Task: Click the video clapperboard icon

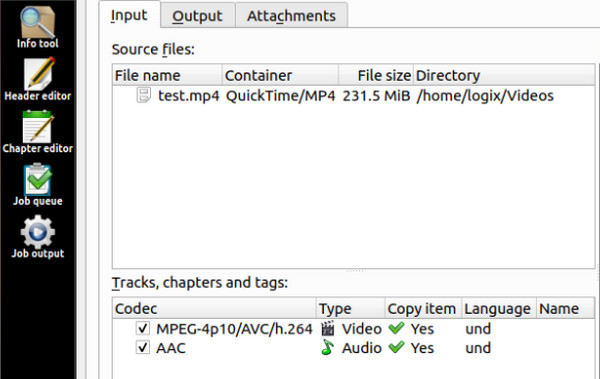Action: tap(327, 328)
